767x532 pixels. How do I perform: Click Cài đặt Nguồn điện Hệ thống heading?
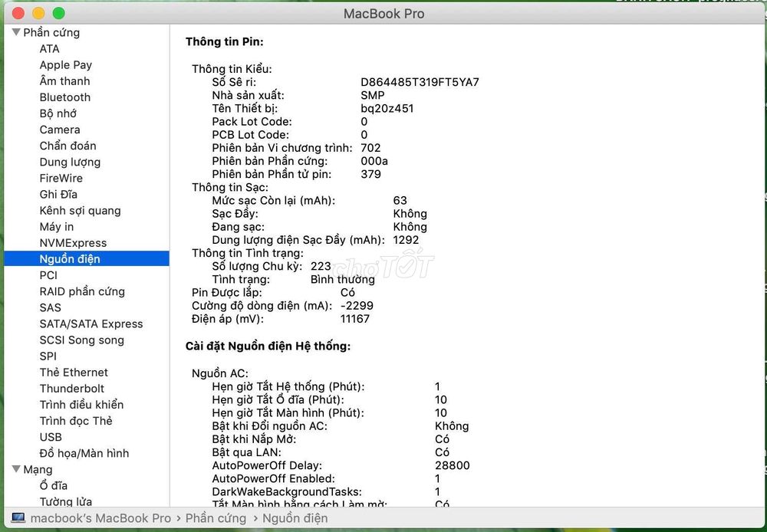click(x=268, y=346)
